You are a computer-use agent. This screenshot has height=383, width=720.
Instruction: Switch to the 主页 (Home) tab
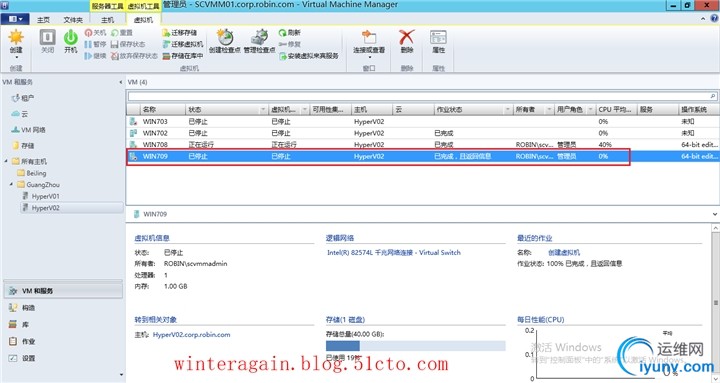44,20
